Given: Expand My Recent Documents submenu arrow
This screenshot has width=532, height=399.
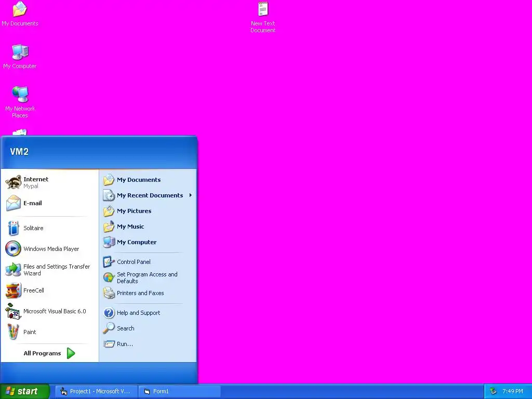Looking at the screenshot, I should [191, 195].
